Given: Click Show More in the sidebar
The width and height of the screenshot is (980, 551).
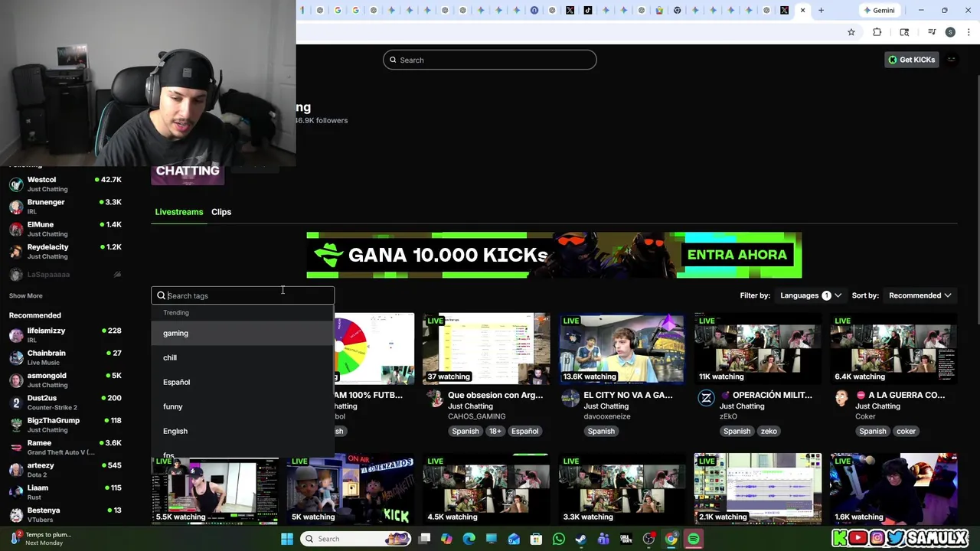Looking at the screenshot, I should click(26, 295).
